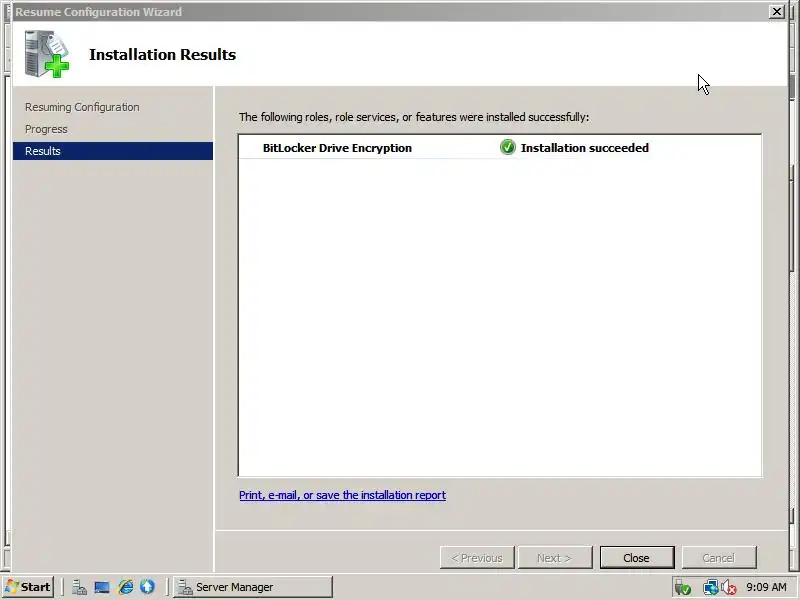Click the 9:09 AM system clock
800x600 pixels.
(x=766, y=587)
